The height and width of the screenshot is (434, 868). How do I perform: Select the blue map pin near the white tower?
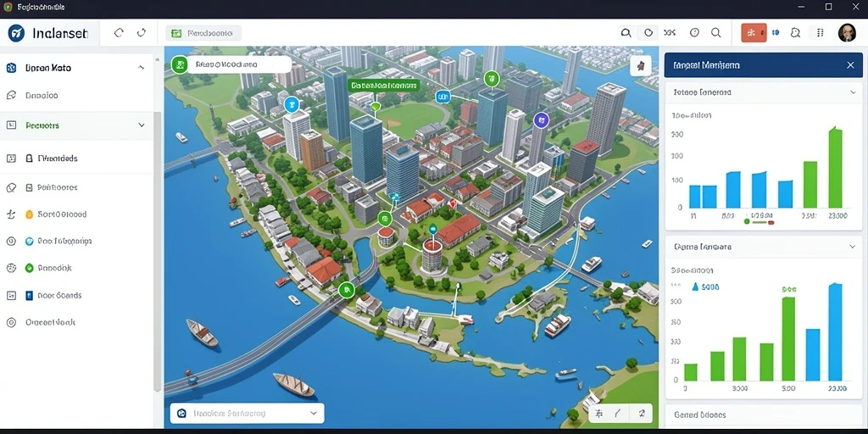(292, 104)
